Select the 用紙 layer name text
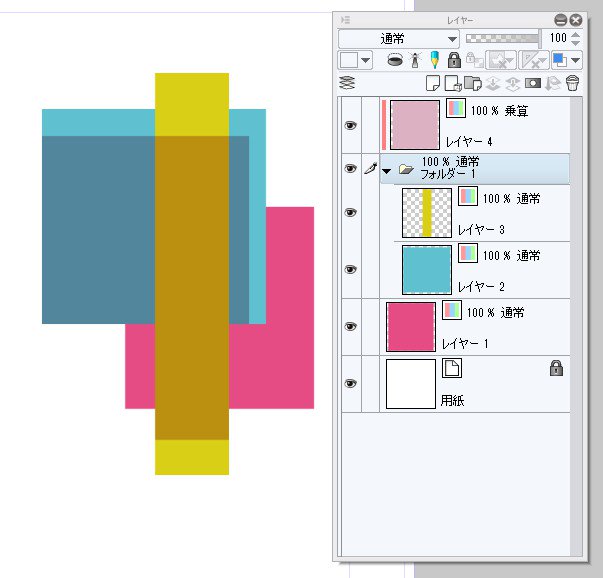This screenshot has width=603, height=578. pyautogui.click(x=452, y=401)
